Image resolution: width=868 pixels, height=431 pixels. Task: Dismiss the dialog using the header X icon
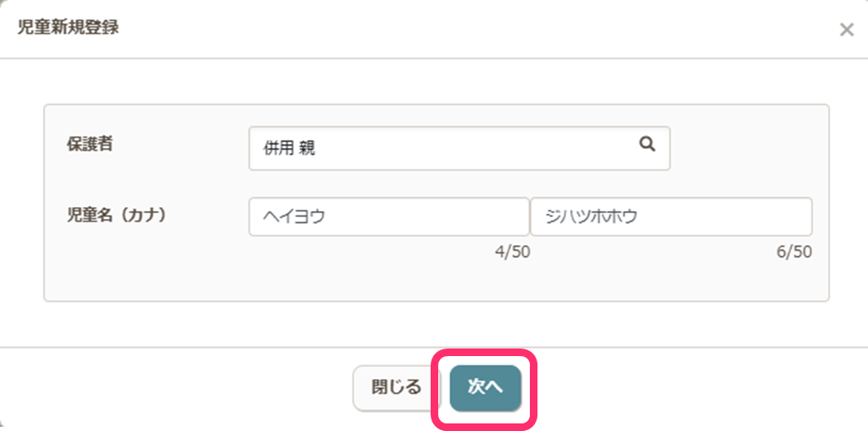pyautogui.click(x=846, y=30)
